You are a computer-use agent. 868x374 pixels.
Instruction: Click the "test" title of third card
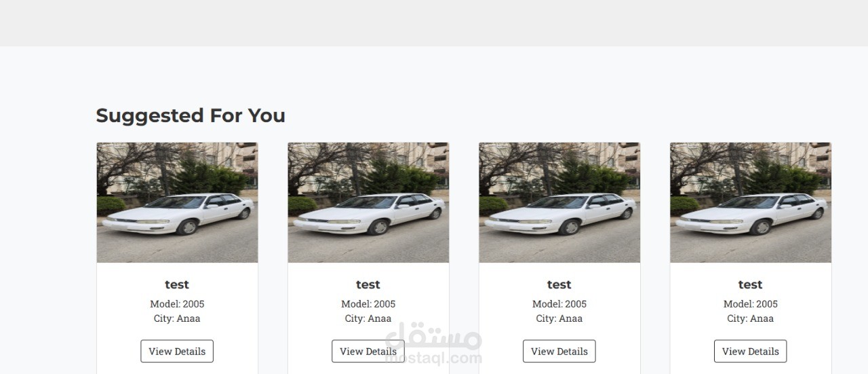point(559,284)
